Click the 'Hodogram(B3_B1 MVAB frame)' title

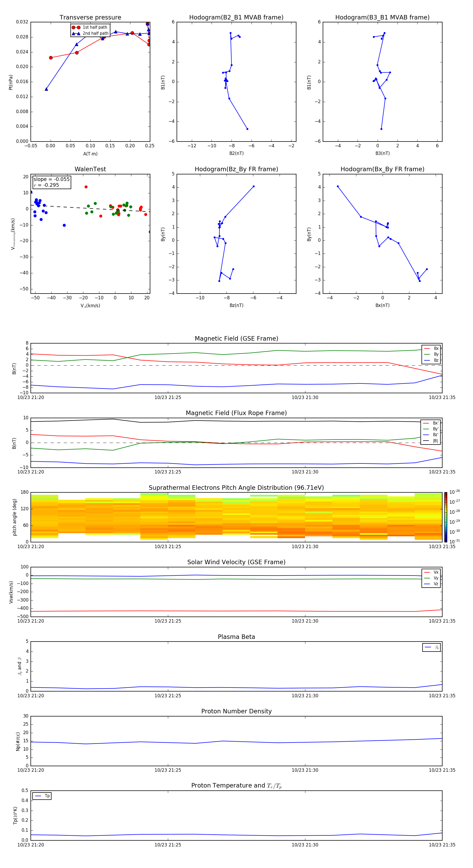click(x=382, y=18)
